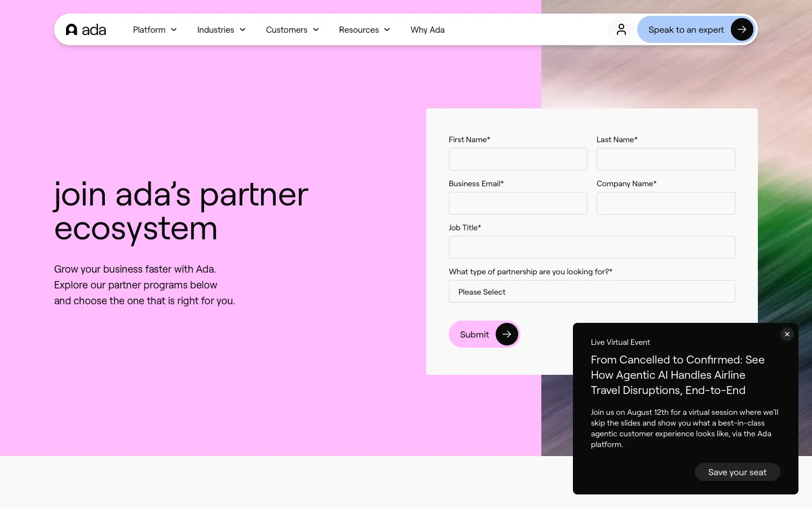Viewport: 812px width, 508px height.
Task: Focus the Company Name input field
Action: click(x=666, y=203)
